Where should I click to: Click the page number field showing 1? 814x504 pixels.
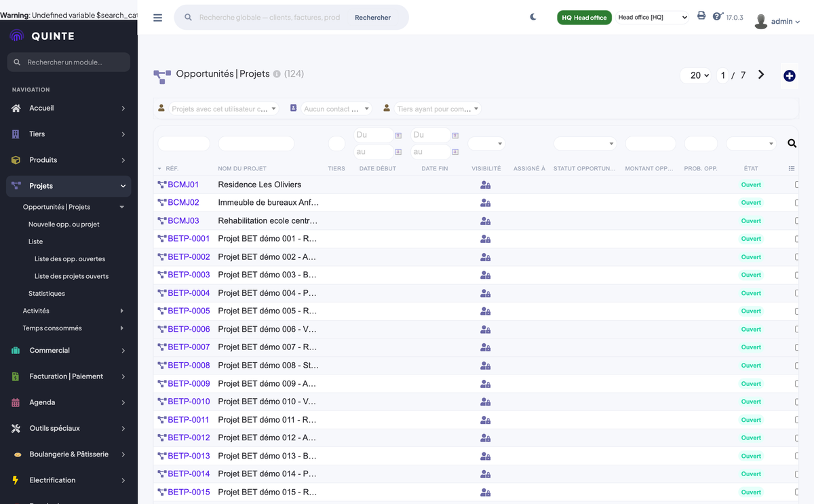[723, 75]
